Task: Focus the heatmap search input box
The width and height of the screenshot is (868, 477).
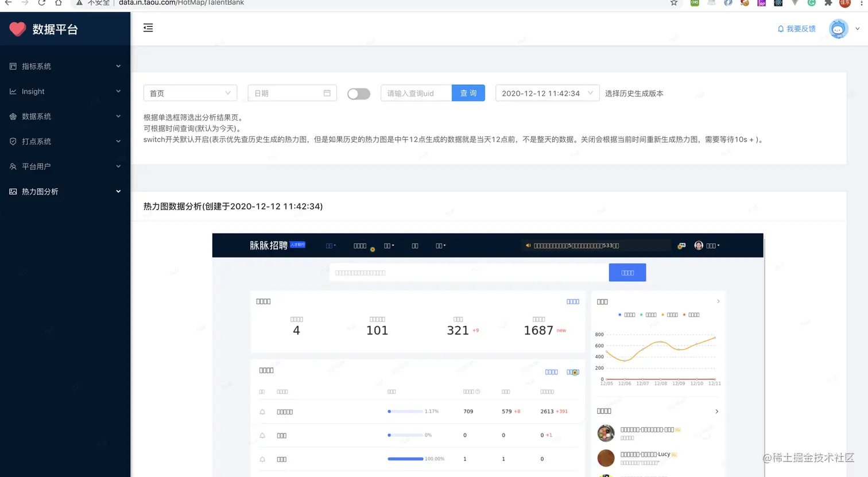Action: coord(469,273)
